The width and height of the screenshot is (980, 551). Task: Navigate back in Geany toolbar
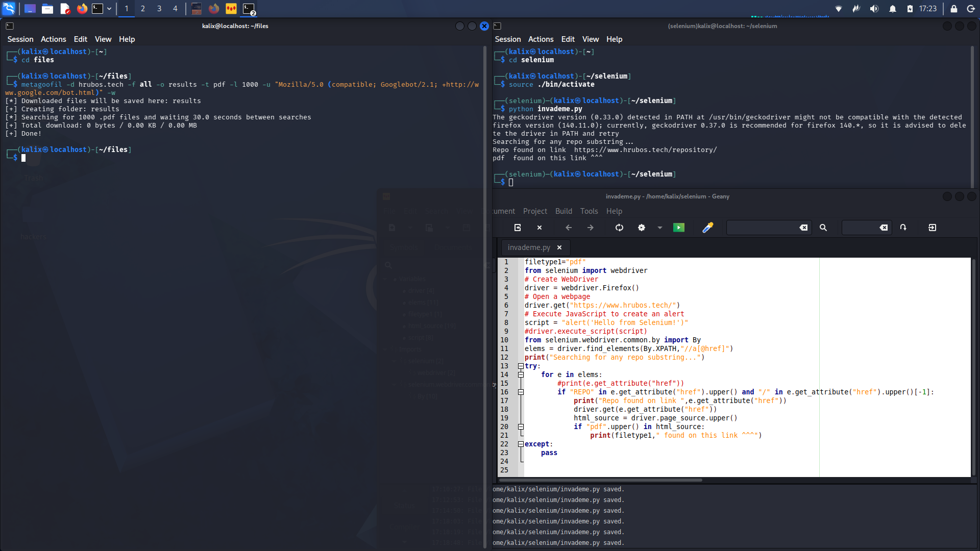(x=569, y=228)
